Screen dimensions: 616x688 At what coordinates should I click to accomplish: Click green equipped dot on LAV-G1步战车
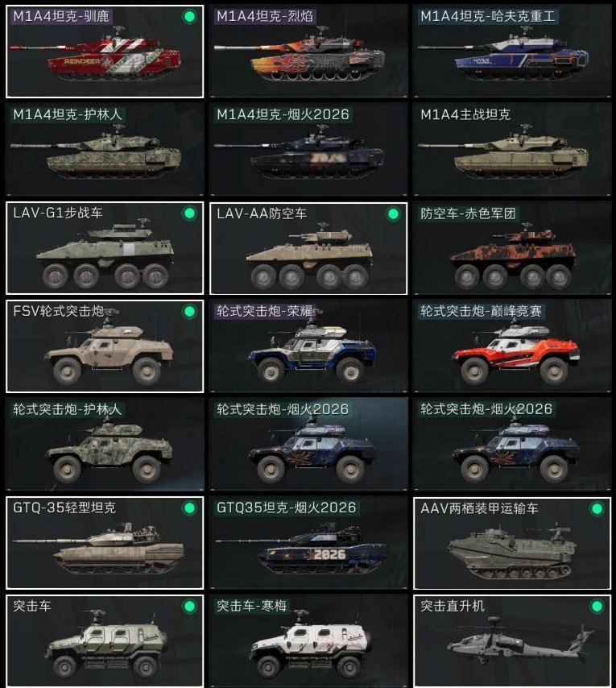189,213
